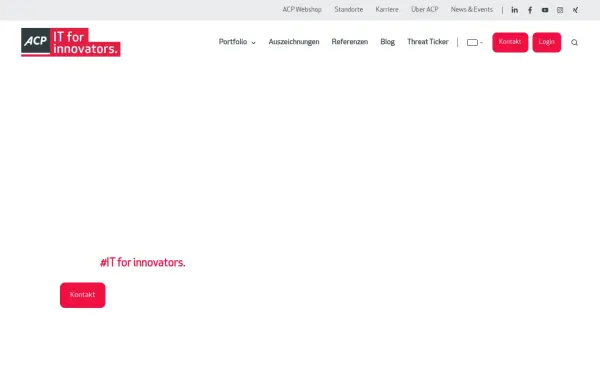Expand the Portfolio menu chevron
The height and width of the screenshot is (375, 600).
coord(253,43)
